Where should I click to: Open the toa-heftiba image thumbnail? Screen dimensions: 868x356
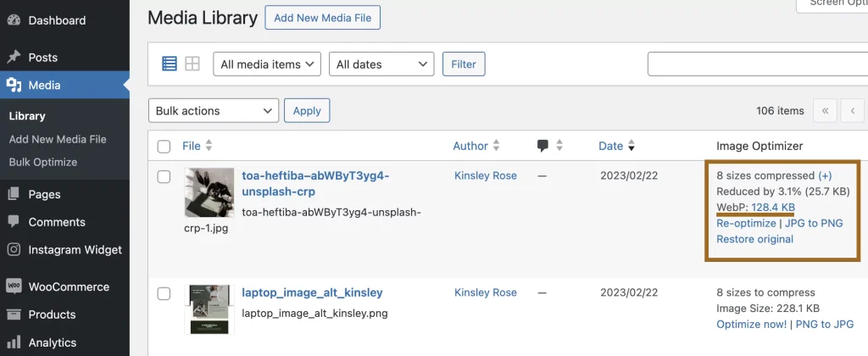pos(209,192)
